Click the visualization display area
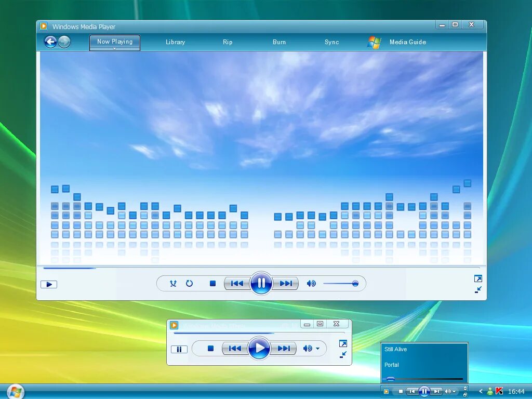This screenshot has height=399, width=532. coord(261,158)
